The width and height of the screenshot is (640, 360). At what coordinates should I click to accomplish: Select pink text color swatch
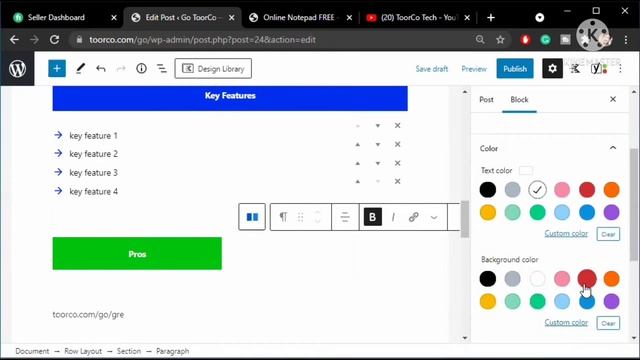point(562,190)
